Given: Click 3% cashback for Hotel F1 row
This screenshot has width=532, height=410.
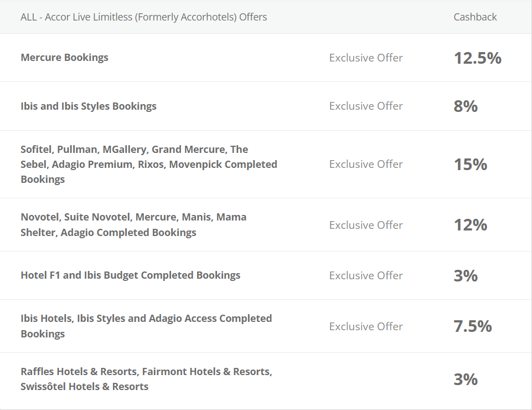Looking at the screenshot, I should click(466, 275).
